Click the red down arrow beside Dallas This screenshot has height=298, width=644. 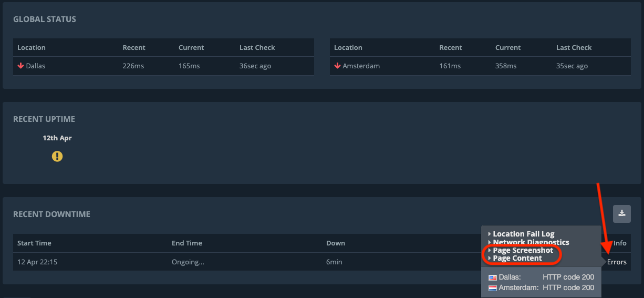pos(21,66)
